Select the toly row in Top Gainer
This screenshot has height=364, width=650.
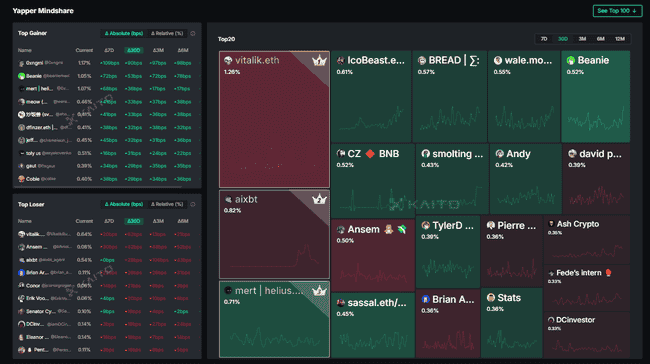click(107, 153)
